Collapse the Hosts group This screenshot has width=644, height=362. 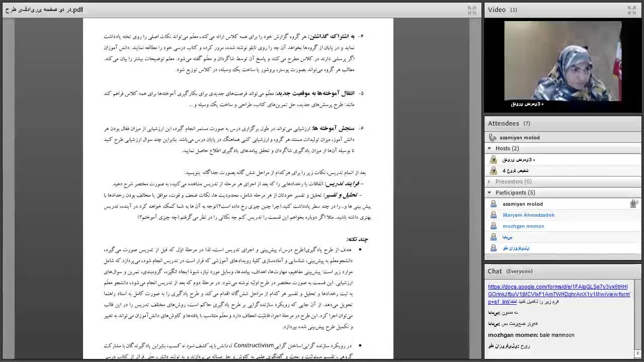(x=490, y=148)
